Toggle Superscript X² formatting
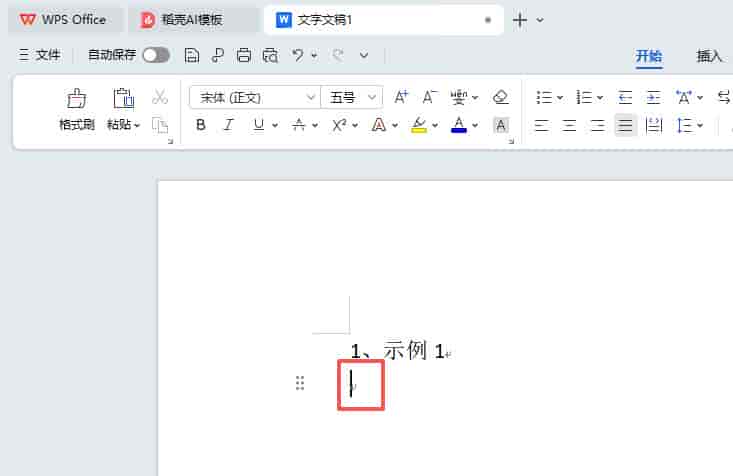The height and width of the screenshot is (476, 733). [339, 125]
